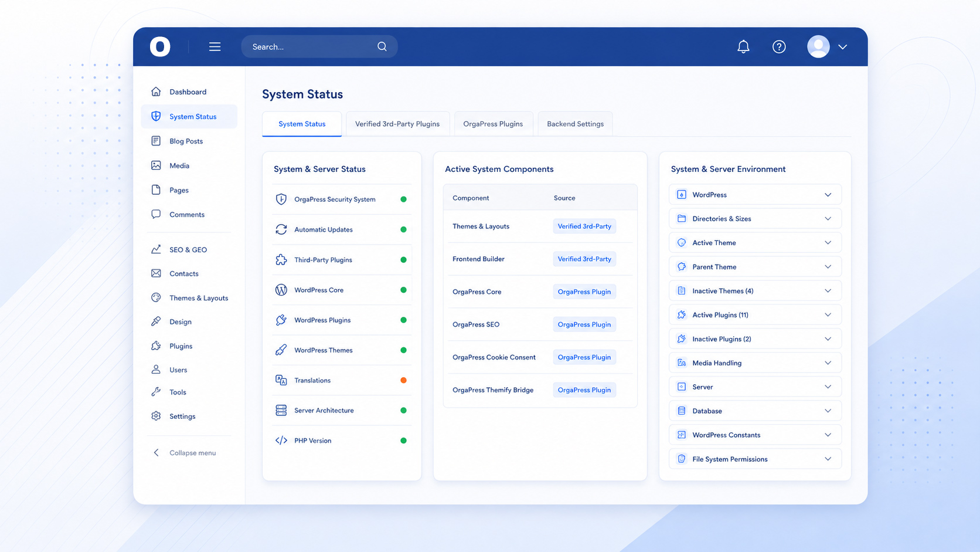Switch to Verified 3rd-Party Plugins tab
Image resolution: width=980 pixels, height=552 pixels.
coord(397,124)
